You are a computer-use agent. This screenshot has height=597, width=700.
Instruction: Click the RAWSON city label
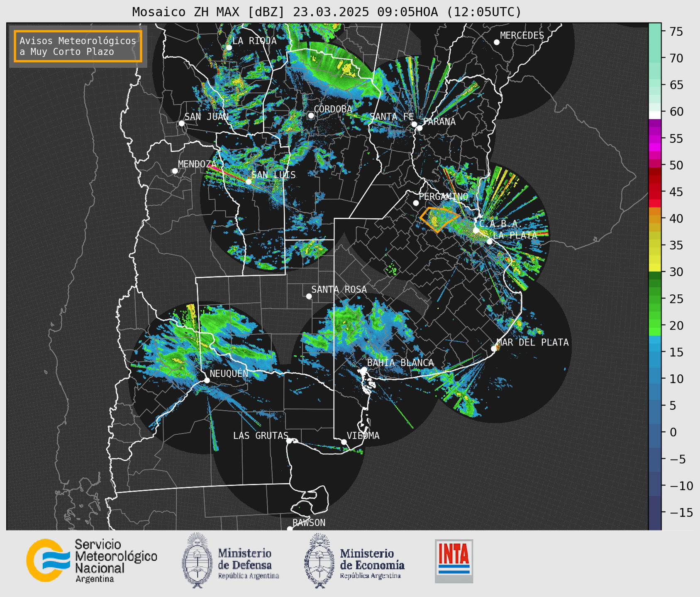pyautogui.click(x=309, y=523)
